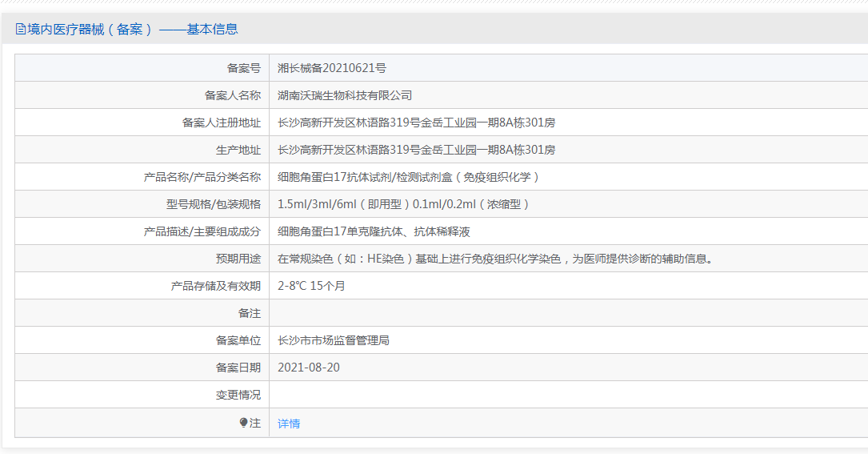Click the 生产地址 label
Image resolution: width=868 pixels, height=454 pixels.
point(238,150)
